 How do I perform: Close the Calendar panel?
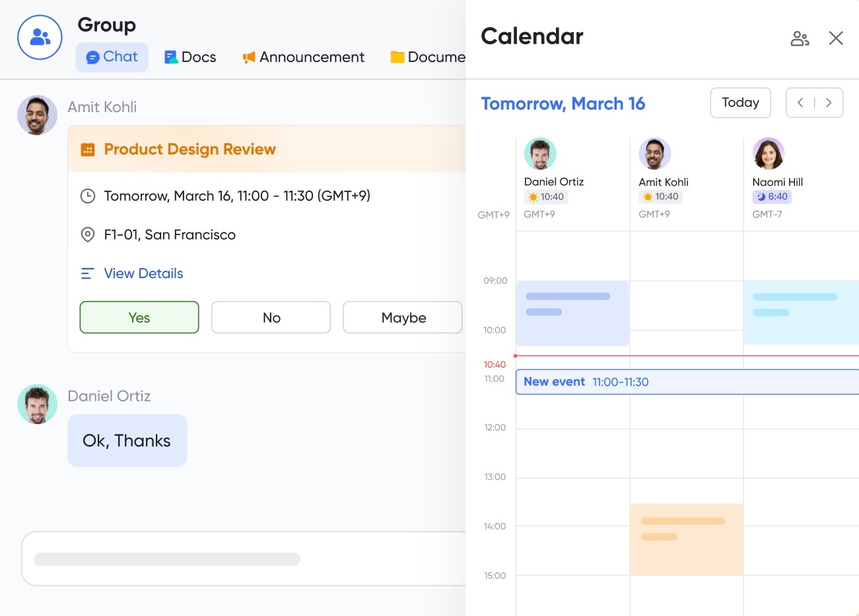[x=836, y=38]
